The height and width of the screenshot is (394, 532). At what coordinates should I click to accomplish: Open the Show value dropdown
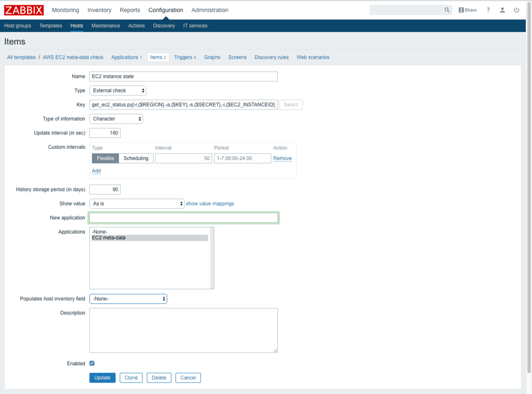click(137, 203)
